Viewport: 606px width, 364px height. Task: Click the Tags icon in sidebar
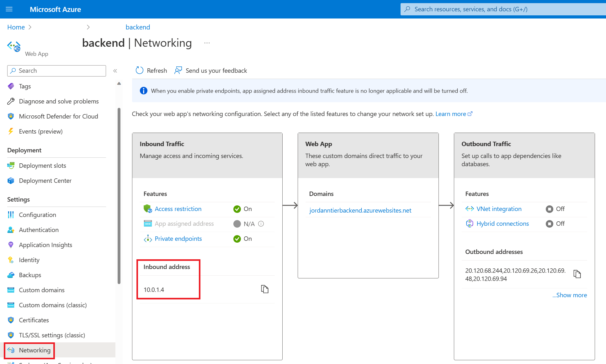coord(12,86)
